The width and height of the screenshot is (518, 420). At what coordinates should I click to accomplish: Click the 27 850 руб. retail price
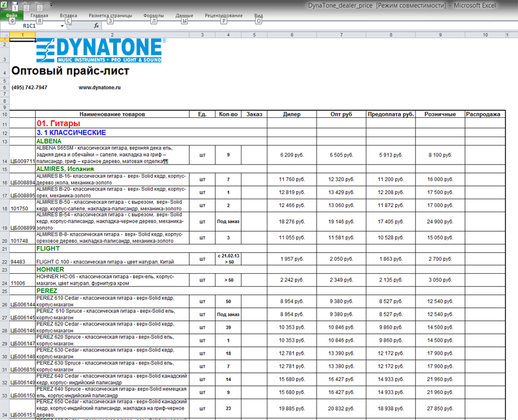(x=440, y=408)
